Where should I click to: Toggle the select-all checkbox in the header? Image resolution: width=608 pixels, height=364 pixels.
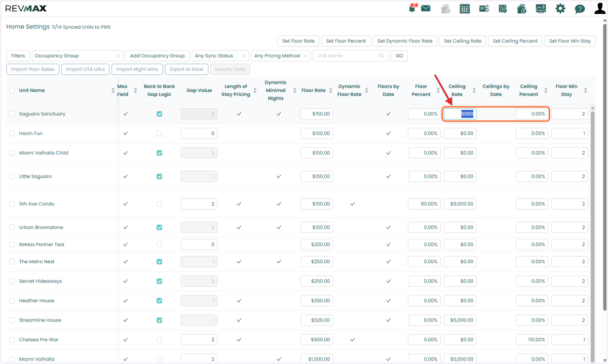click(12, 91)
